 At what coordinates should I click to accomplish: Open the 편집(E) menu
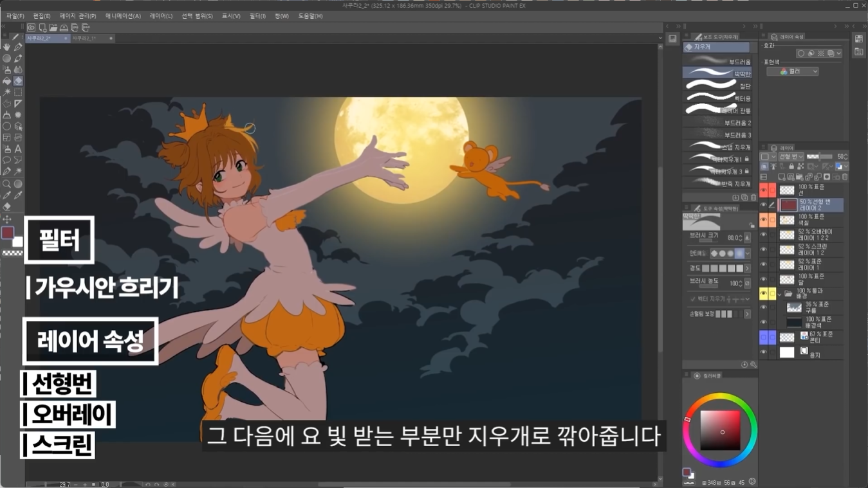pos(42,15)
